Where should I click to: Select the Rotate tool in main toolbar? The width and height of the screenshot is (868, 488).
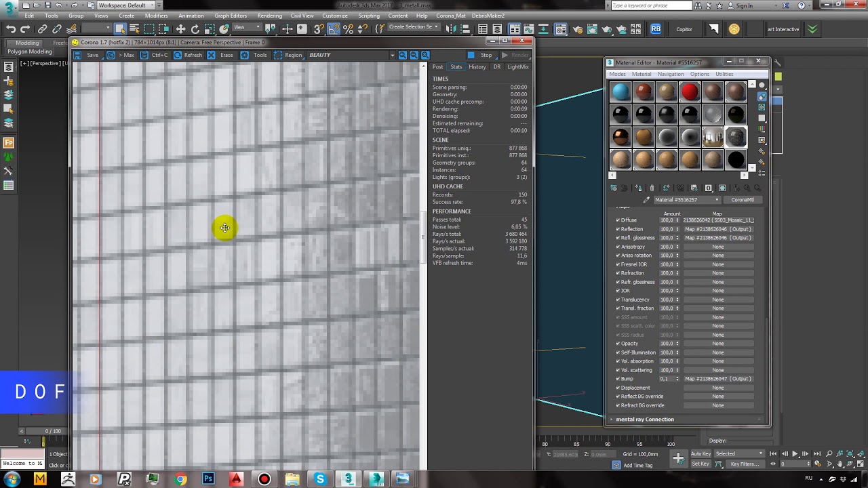pos(195,29)
